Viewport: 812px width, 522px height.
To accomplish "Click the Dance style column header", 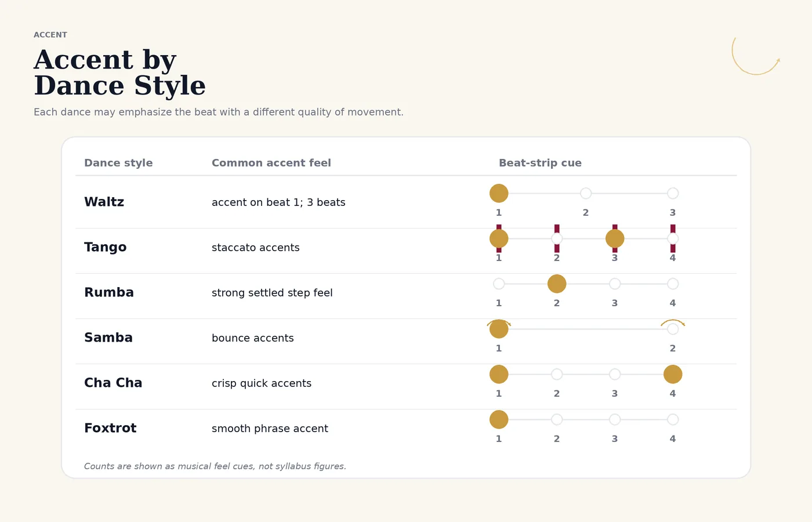I will point(118,163).
